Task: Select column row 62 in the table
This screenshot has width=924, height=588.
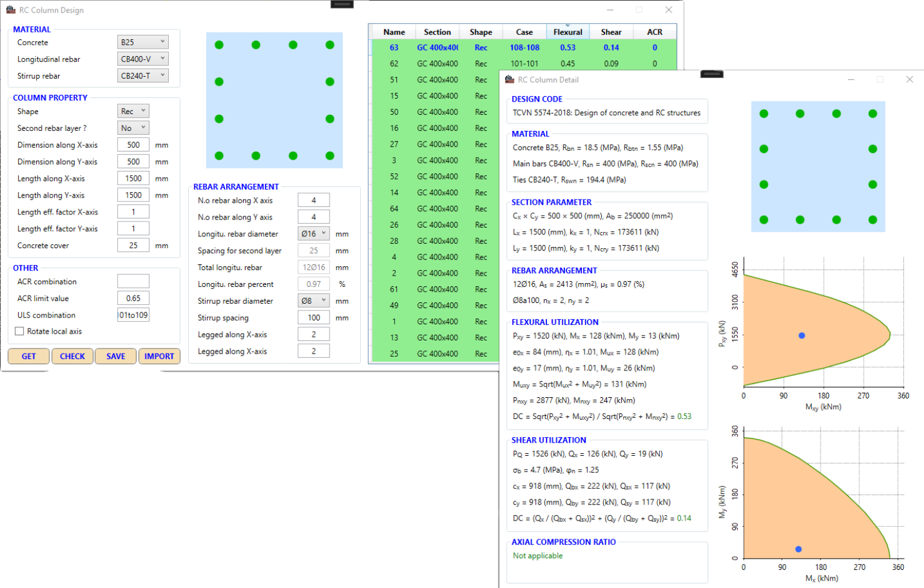Action: click(x=524, y=64)
